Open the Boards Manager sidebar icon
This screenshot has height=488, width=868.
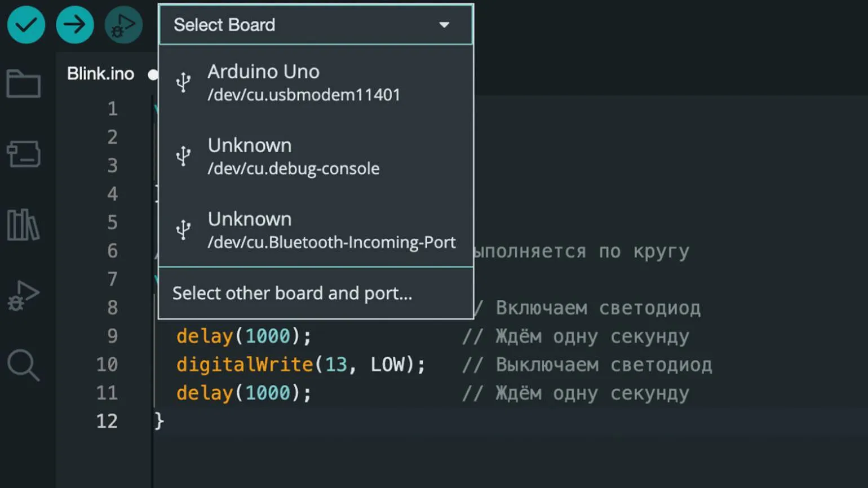24,154
